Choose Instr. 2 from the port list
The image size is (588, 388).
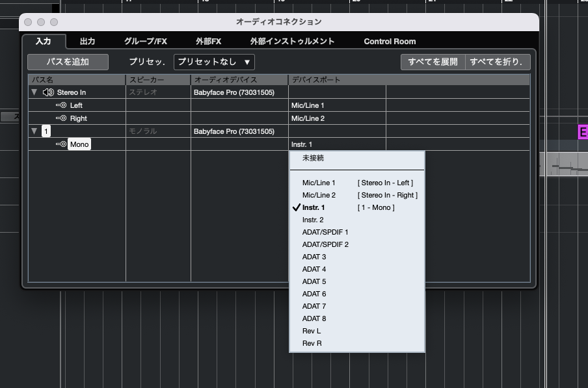coord(313,220)
